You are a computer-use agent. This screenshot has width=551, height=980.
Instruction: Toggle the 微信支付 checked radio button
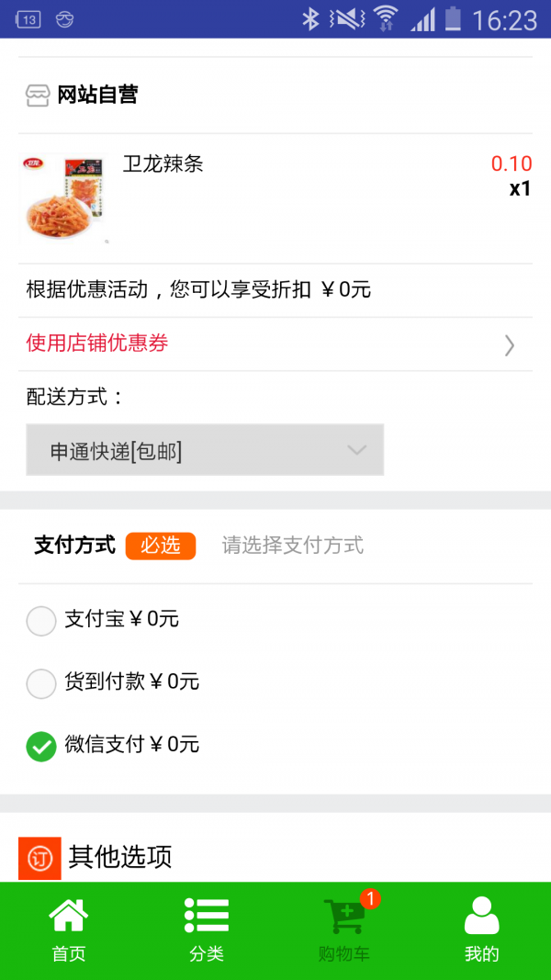coord(41,746)
